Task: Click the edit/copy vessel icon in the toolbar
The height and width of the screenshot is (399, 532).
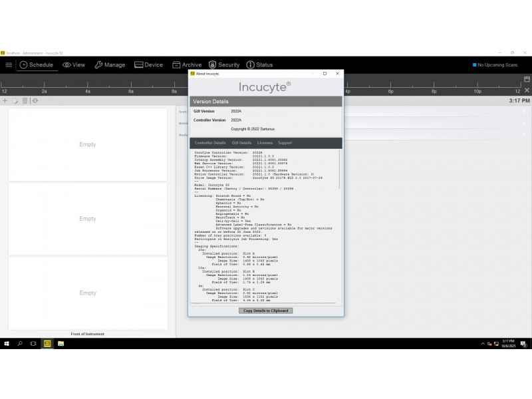Action: (x=15, y=101)
